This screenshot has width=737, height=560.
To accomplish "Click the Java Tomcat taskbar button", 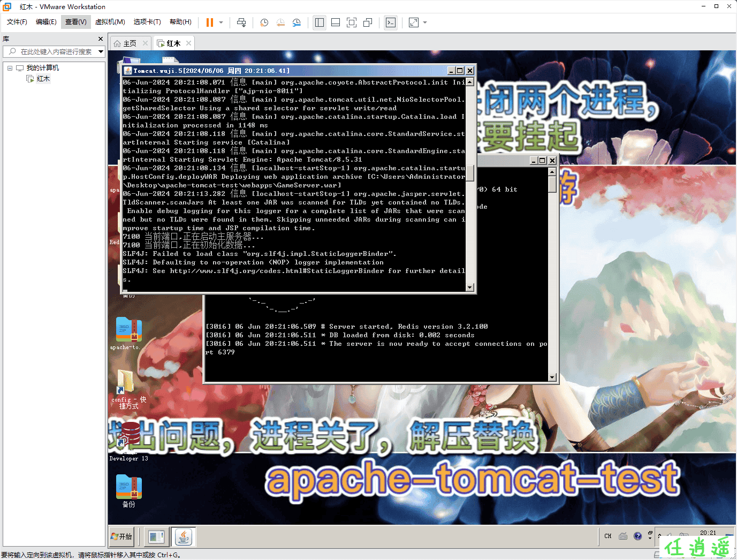I will click(x=183, y=536).
